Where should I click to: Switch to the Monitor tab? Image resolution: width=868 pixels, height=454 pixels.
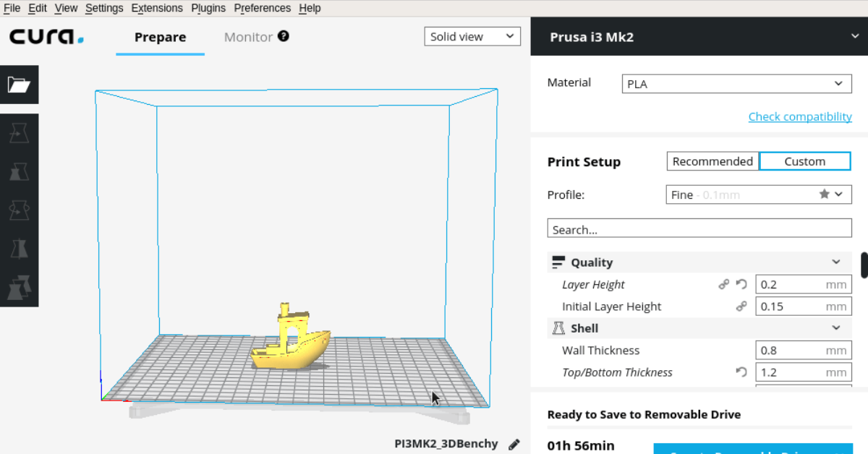pos(248,36)
